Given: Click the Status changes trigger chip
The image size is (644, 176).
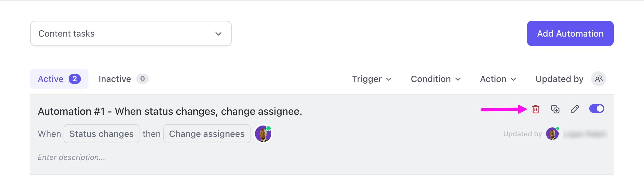Looking at the screenshot, I should tap(101, 134).
